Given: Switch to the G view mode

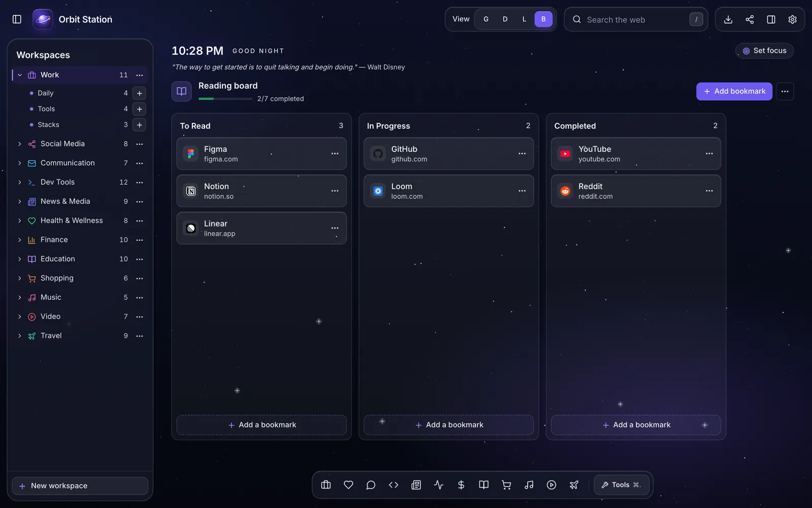Looking at the screenshot, I should pos(486,19).
